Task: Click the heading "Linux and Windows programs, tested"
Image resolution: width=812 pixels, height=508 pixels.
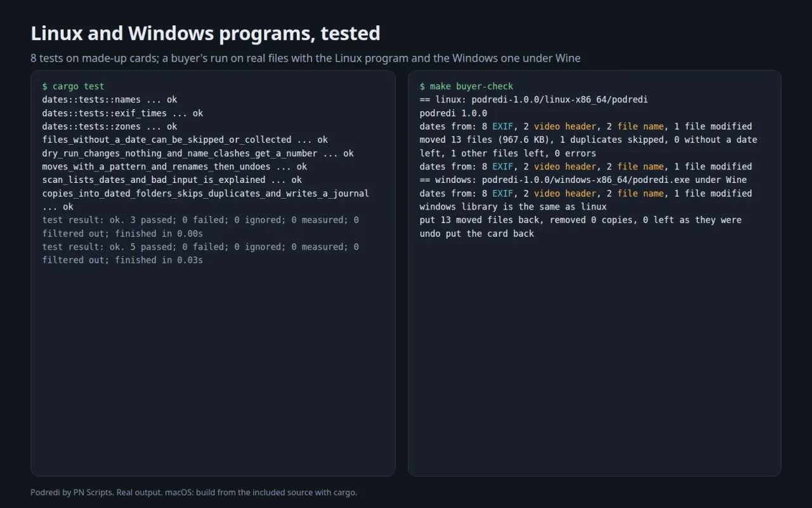Action: click(206, 33)
